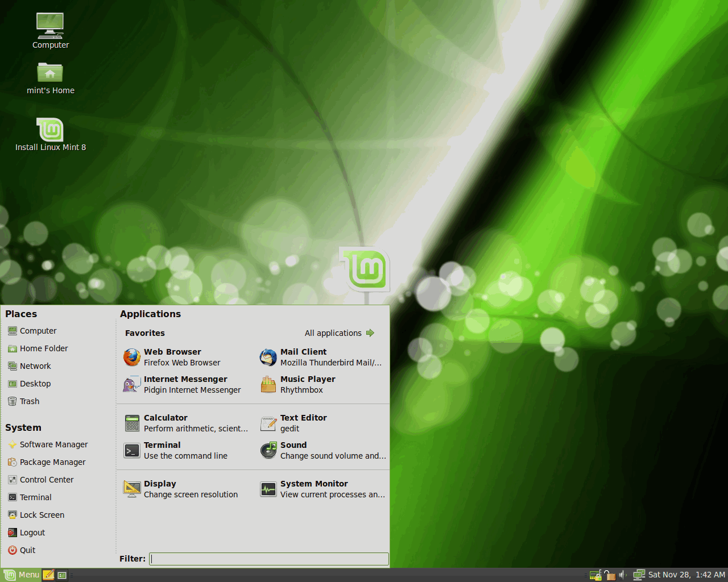Viewport: 728px width, 582px height.
Task: Open Mozilla Thunderbird Mail Client favorite
Action: click(321, 357)
